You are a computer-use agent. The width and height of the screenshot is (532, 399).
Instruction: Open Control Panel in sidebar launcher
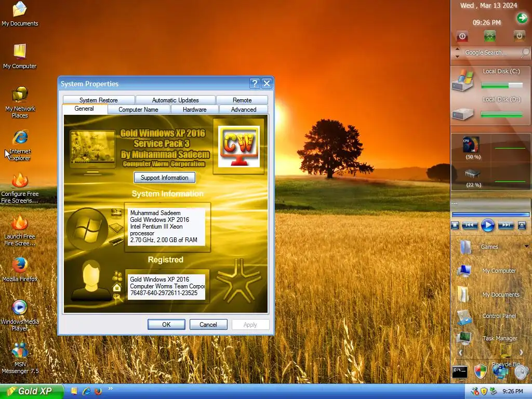point(464,317)
